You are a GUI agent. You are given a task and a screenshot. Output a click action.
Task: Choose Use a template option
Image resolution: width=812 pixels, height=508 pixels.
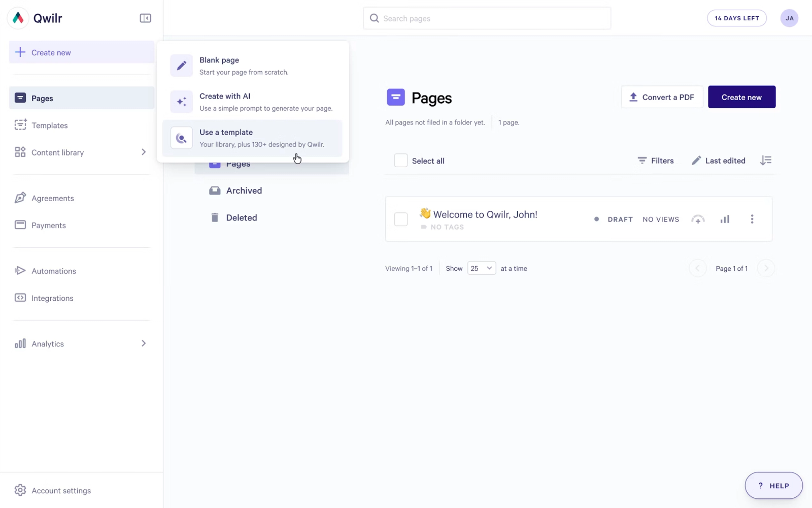tap(252, 138)
